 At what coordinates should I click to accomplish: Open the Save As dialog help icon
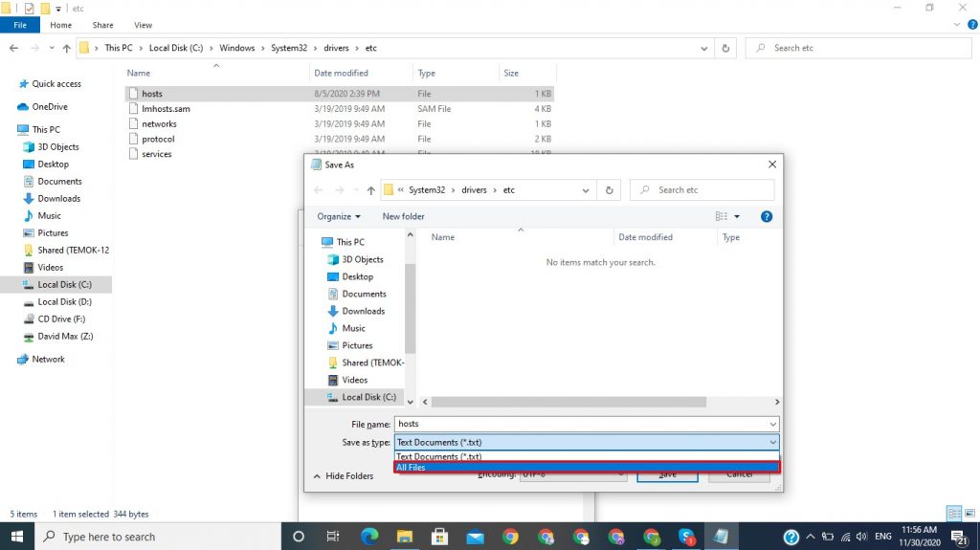pos(767,216)
